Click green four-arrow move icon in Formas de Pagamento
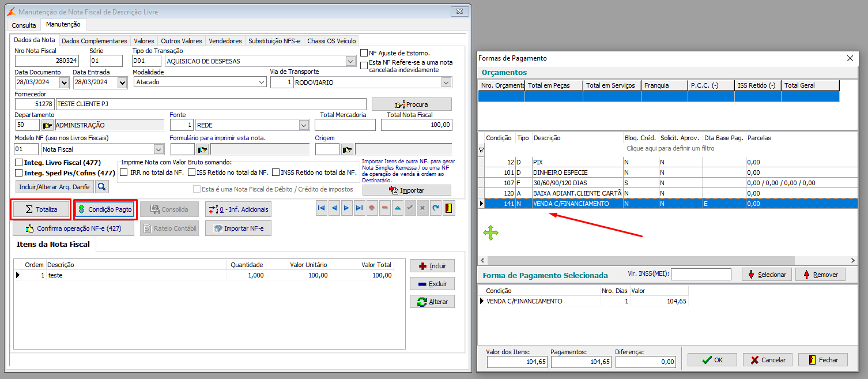This screenshot has height=379, width=868. 490,233
